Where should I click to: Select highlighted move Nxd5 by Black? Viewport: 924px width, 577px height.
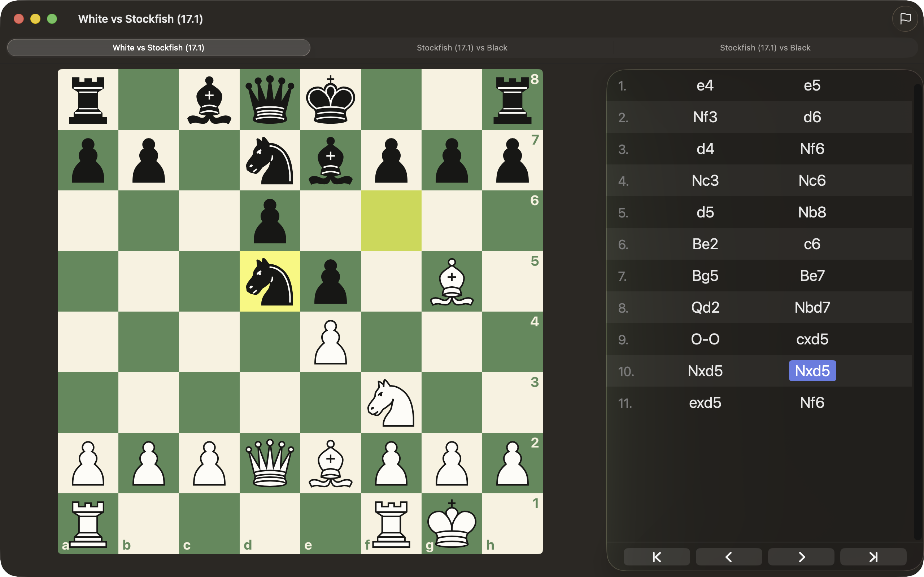click(x=812, y=371)
